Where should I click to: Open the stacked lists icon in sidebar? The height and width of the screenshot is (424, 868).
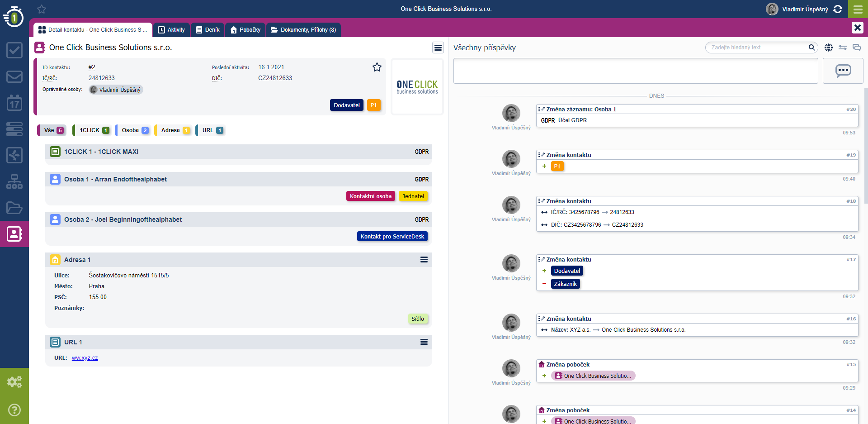[x=14, y=129]
